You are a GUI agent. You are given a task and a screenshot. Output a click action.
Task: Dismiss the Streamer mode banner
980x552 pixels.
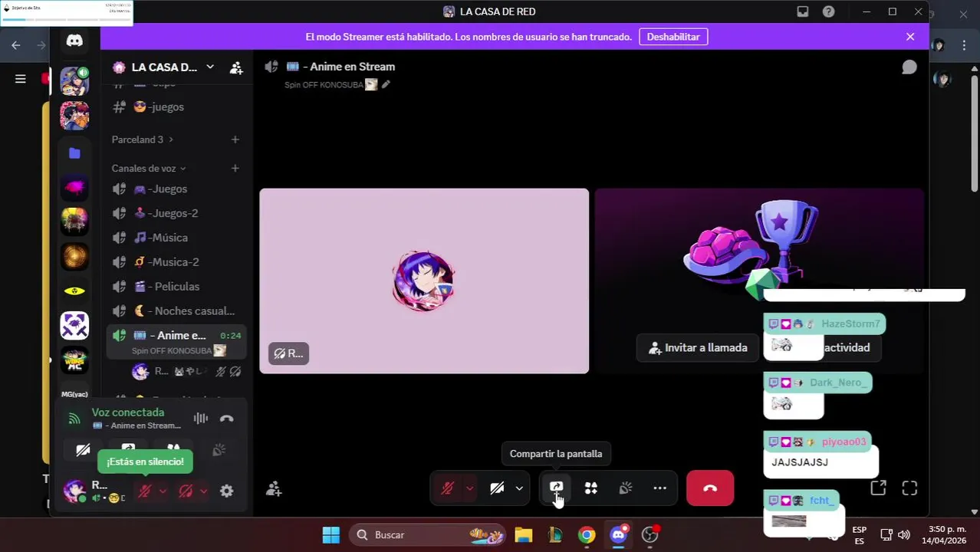[910, 37]
